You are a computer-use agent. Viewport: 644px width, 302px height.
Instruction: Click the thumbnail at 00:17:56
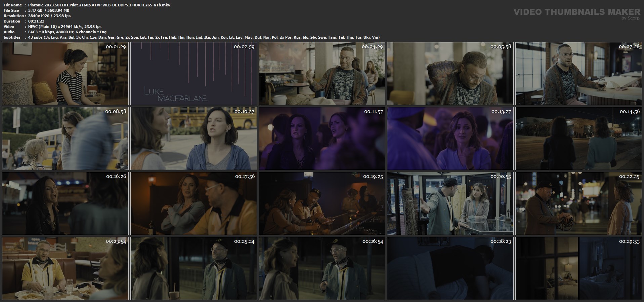click(x=194, y=203)
